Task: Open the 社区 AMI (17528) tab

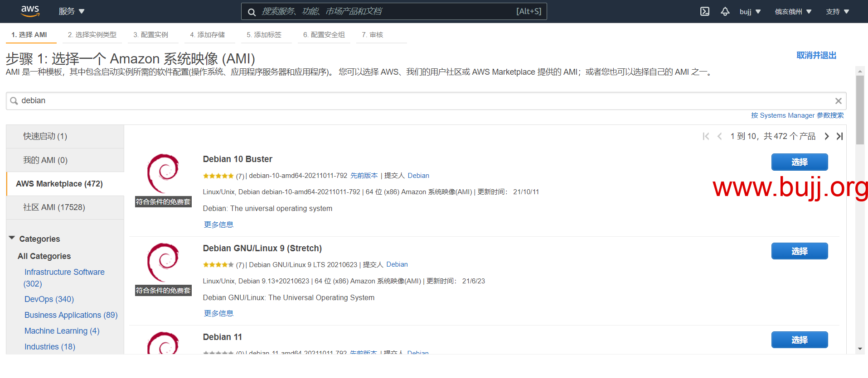Action: tap(65, 207)
